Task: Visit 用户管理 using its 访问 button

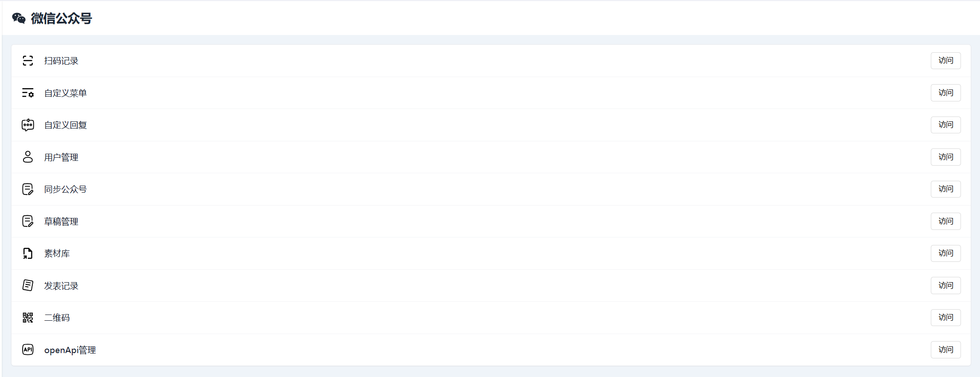Action: 945,157
